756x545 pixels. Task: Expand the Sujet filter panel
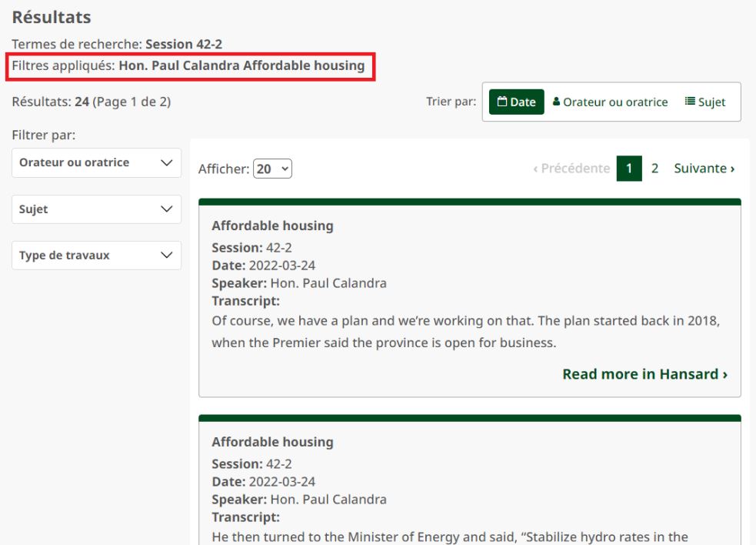coord(96,209)
